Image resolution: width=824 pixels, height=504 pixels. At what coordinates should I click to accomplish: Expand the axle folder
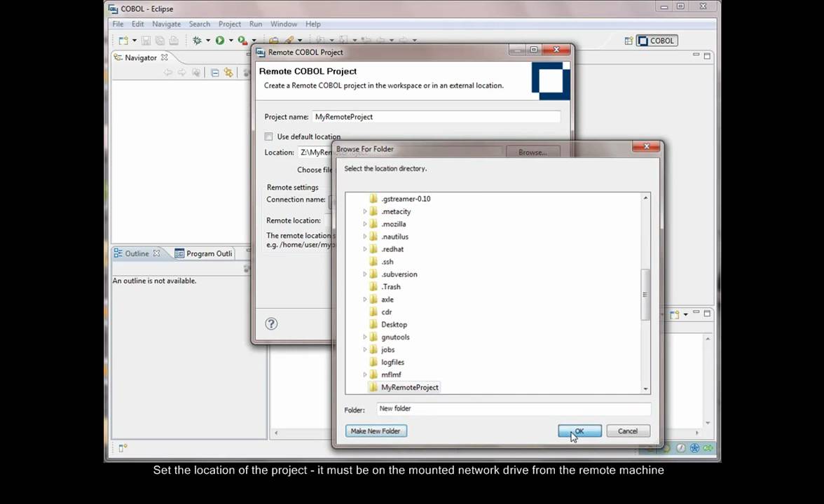[364, 300]
